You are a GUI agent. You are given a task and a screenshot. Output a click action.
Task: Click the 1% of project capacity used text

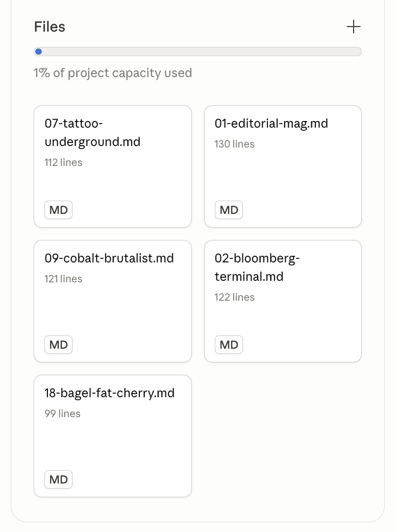[113, 73]
